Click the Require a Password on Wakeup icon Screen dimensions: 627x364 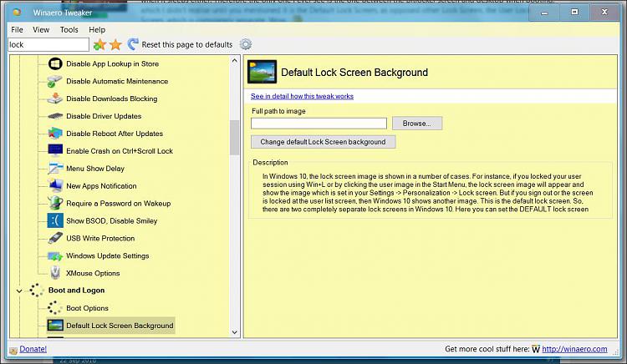pyautogui.click(x=55, y=203)
